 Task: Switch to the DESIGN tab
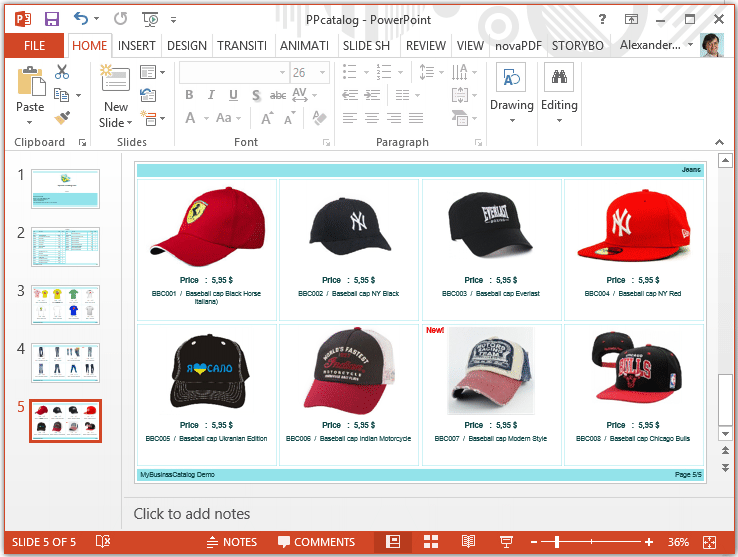click(187, 46)
